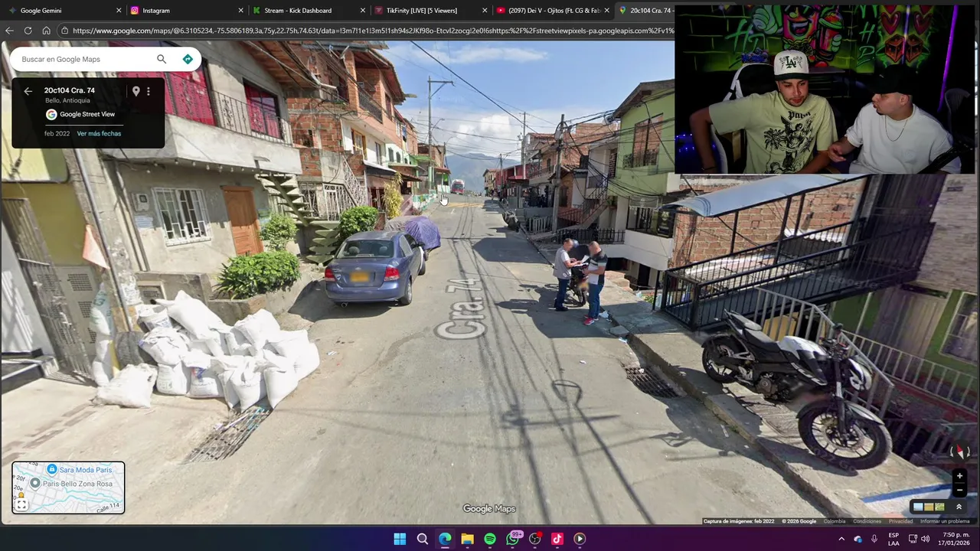Open directions using the blue diamond icon

pos(188,59)
